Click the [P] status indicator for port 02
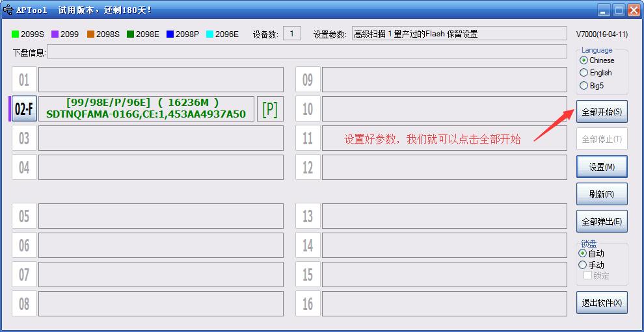The height and width of the screenshot is (332, 644). [x=270, y=109]
